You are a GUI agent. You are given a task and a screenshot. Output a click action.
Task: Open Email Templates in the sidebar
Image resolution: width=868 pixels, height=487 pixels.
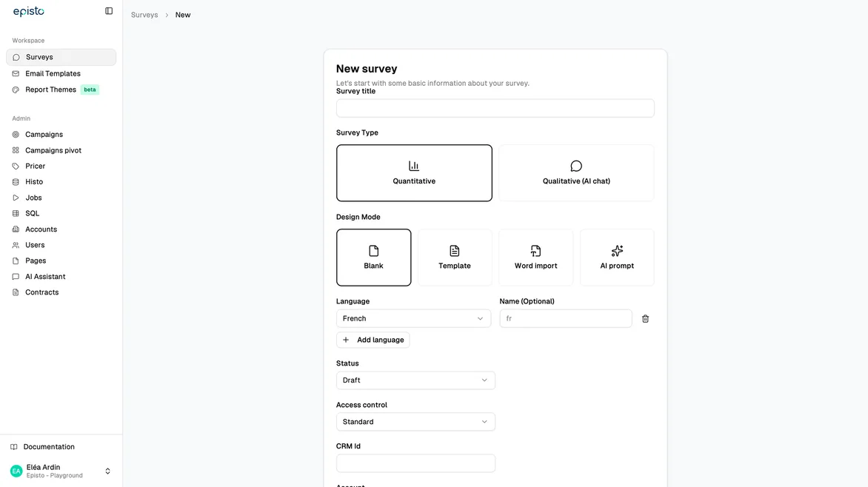[61, 73]
